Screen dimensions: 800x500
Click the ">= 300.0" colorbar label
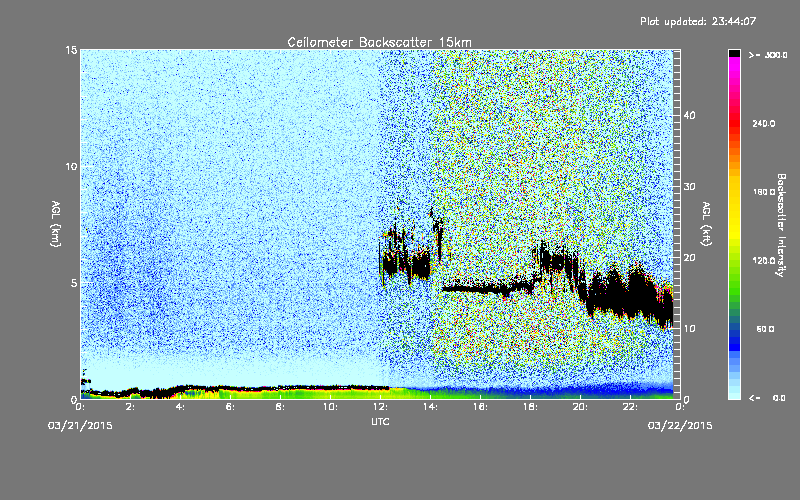point(768,55)
